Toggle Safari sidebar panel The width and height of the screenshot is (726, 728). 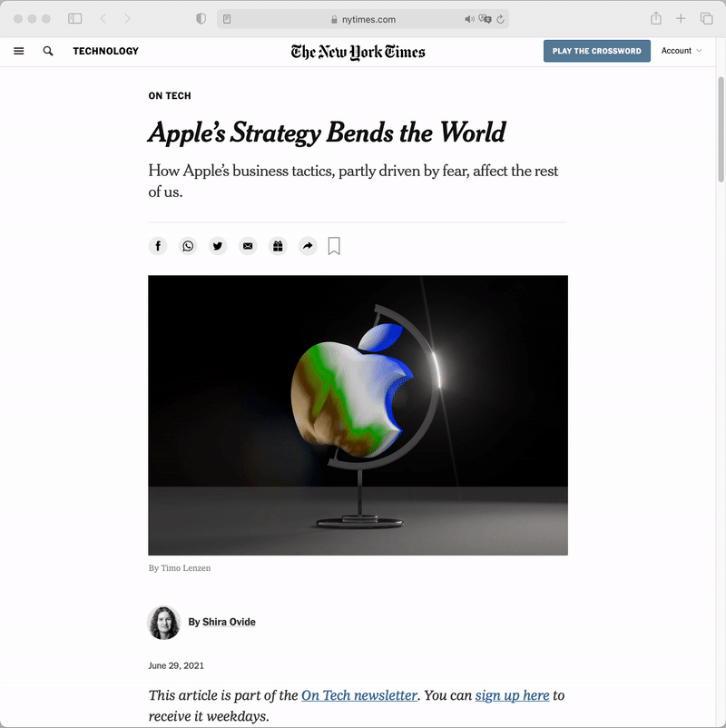74,18
